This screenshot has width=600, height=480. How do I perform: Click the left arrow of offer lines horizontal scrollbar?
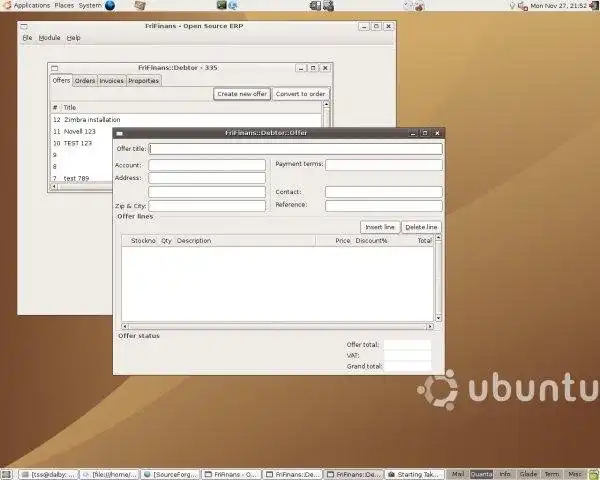(x=125, y=327)
